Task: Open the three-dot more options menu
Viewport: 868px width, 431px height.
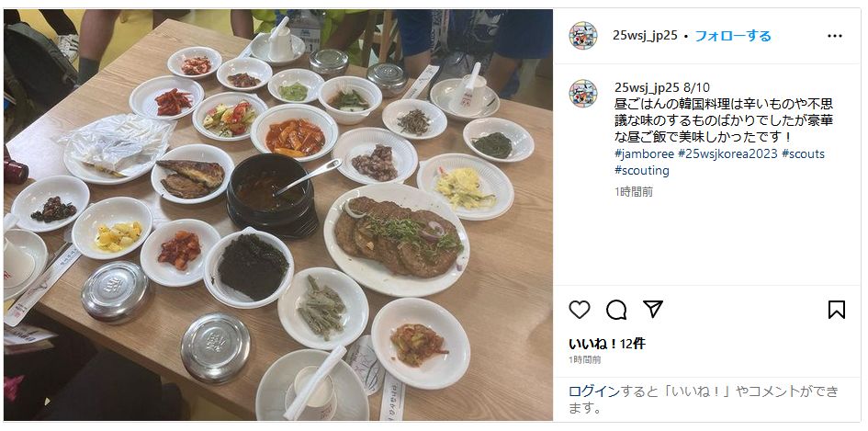Action: [x=835, y=36]
